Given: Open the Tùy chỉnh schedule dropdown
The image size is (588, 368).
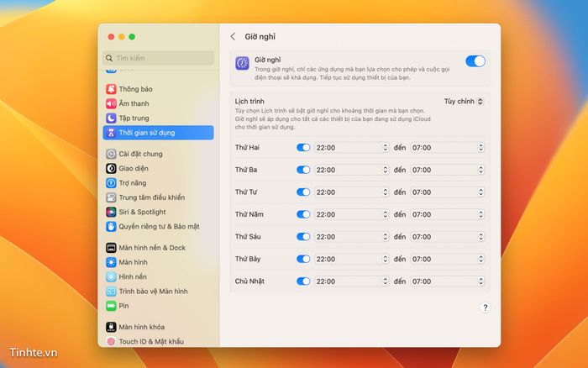Looking at the screenshot, I should pyautogui.click(x=464, y=102).
